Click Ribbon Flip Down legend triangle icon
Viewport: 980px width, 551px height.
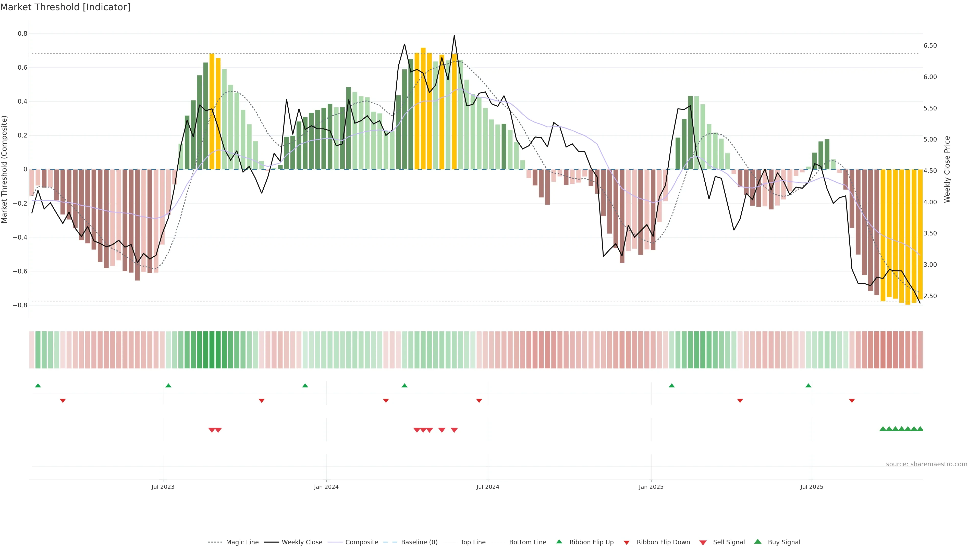(x=627, y=543)
